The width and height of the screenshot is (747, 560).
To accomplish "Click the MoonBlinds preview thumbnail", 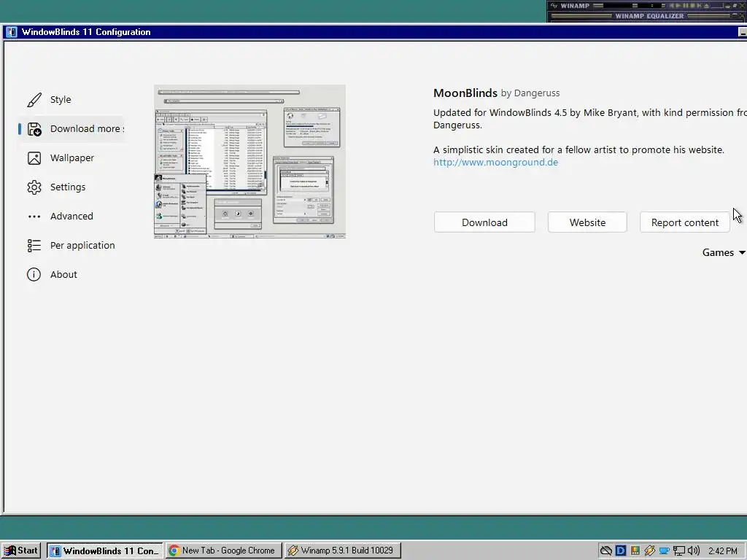I will pyautogui.click(x=249, y=161).
